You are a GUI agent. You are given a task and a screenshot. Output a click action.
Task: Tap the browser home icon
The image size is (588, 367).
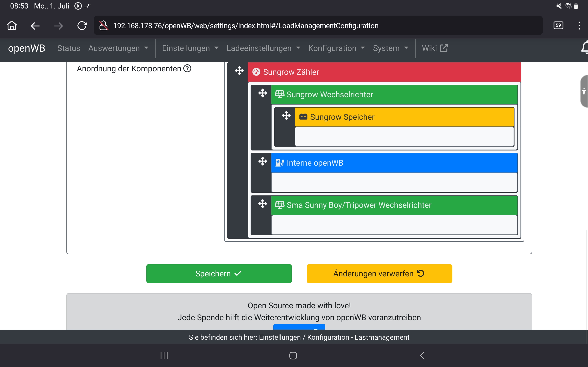[x=12, y=26]
